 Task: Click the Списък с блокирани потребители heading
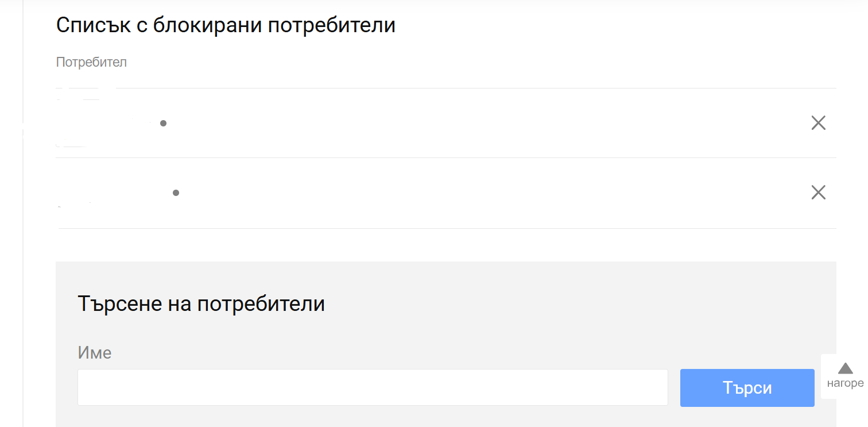click(x=226, y=25)
